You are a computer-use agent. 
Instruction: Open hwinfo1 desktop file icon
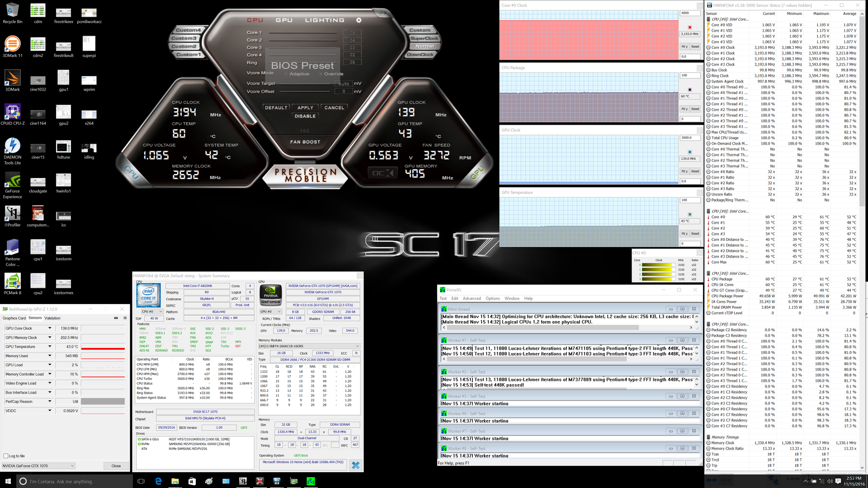click(x=63, y=183)
